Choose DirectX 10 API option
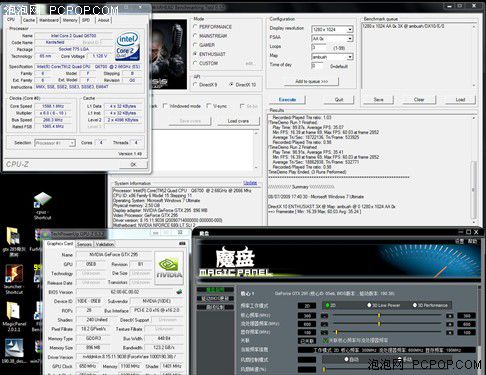Viewport: 486px width, 375px height. [x=231, y=85]
